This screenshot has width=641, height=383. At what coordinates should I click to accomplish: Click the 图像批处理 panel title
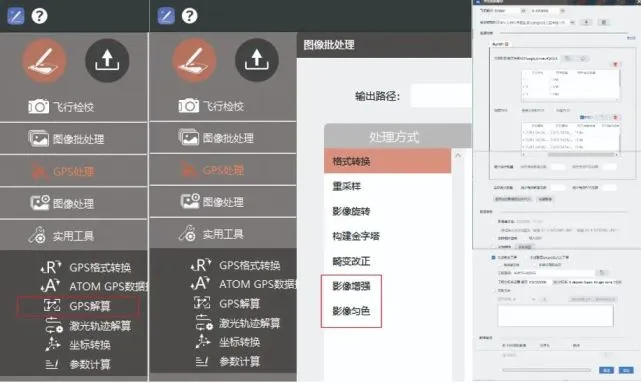tap(329, 45)
